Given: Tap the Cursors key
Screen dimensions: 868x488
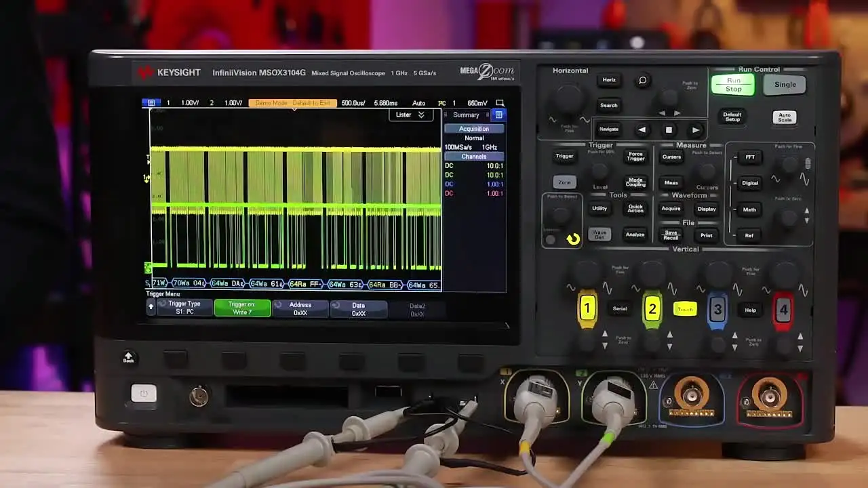Looking at the screenshot, I should [x=671, y=157].
